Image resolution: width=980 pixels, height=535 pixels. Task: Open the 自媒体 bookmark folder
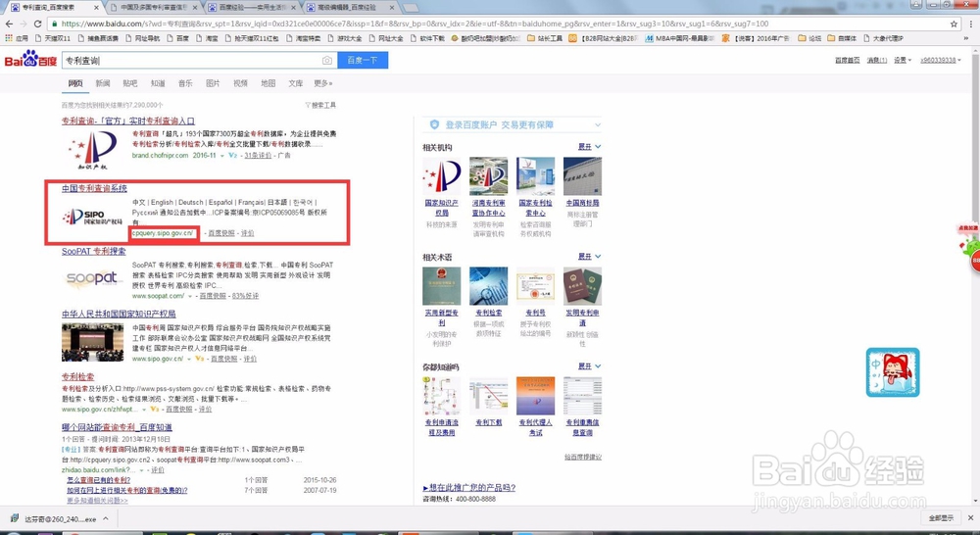tap(842, 38)
